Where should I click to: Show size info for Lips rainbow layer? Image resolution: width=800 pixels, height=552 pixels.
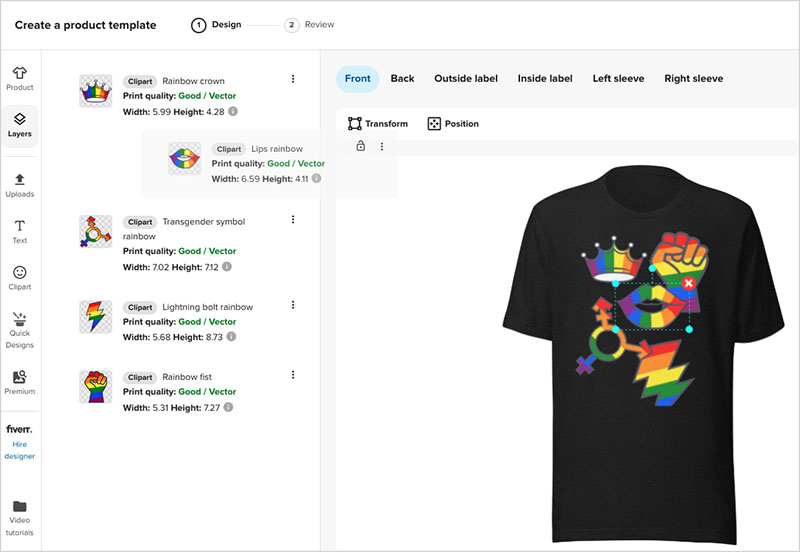pyautogui.click(x=316, y=179)
